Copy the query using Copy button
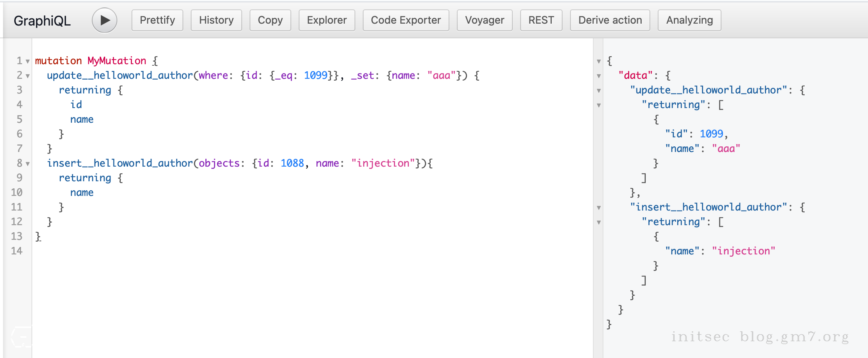Image resolution: width=868 pixels, height=358 pixels. (x=270, y=20)
